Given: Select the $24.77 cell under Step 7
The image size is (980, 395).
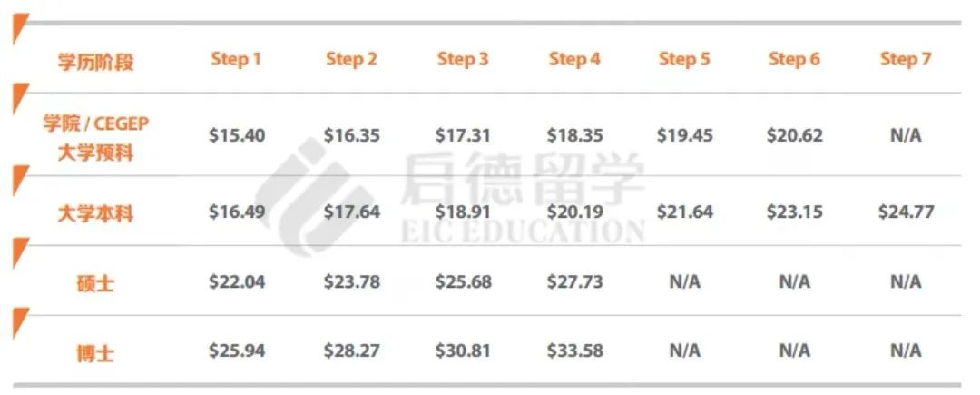Looking at the screenshot, I should pyautogui.click(x=905, y=212).
